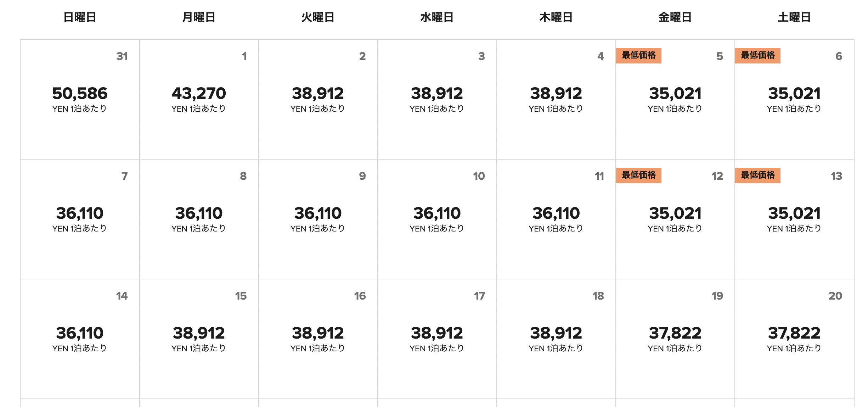
Task: Select Saturday the 20th date cell
Action: (794, 339)
